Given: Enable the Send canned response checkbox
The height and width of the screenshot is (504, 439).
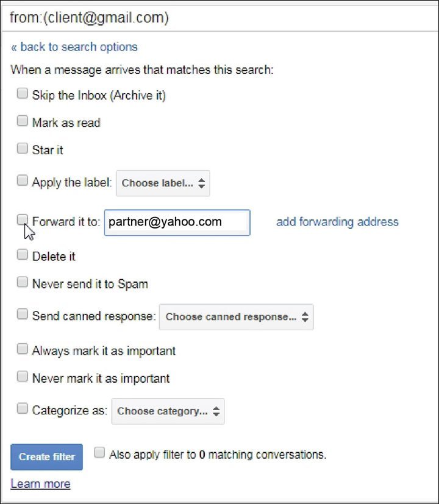Looking at the screenshot, I should tap(23, 314).
